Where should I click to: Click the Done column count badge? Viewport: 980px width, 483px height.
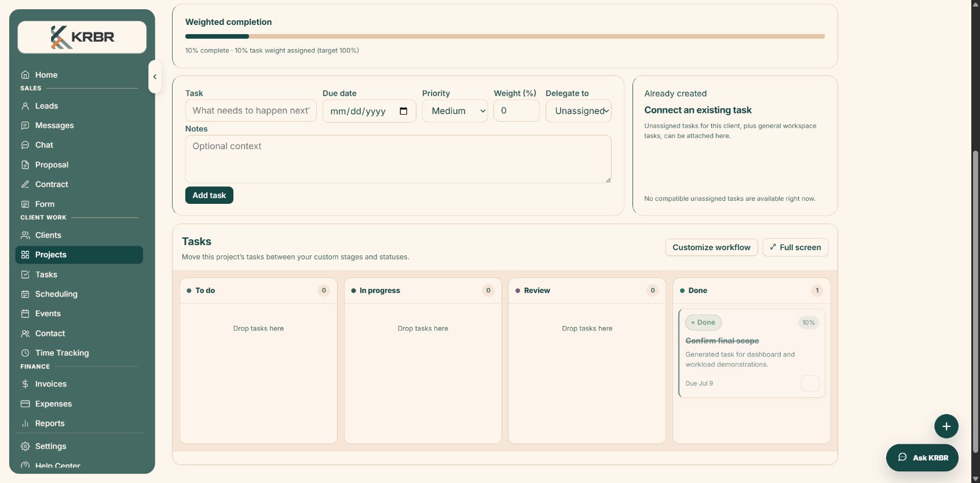point(817,291)
